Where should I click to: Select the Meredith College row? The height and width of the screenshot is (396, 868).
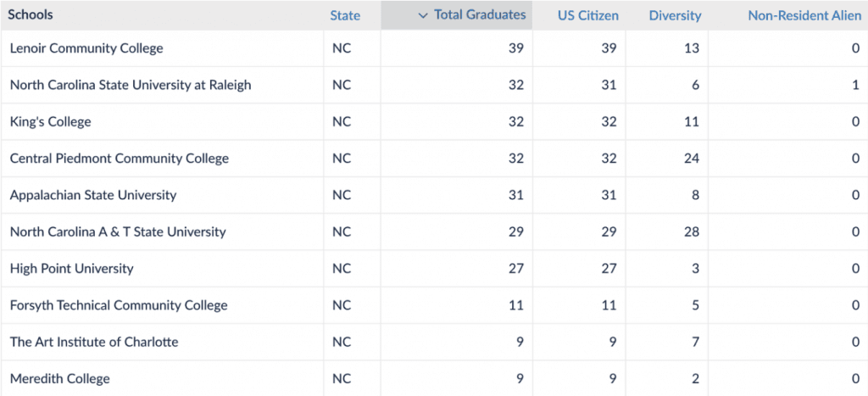coord(59,378)
